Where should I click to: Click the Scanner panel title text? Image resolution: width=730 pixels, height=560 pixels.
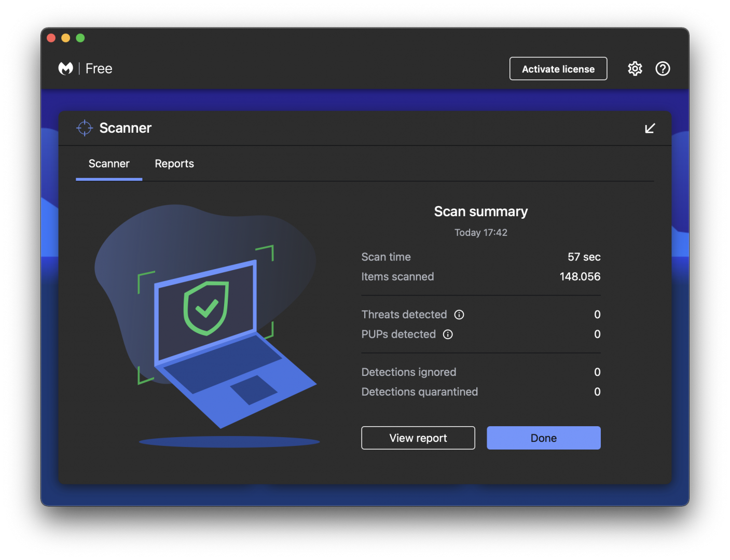point(126,128)
